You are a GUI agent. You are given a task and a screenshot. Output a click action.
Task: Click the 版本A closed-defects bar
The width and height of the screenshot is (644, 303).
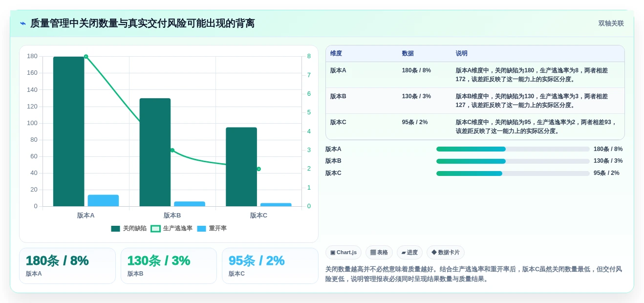click(x=69, y=131)
